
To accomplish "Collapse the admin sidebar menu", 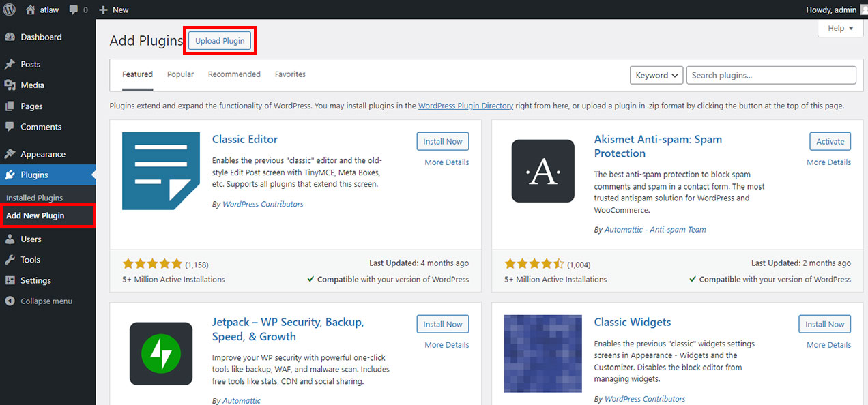I will [45, 301].
